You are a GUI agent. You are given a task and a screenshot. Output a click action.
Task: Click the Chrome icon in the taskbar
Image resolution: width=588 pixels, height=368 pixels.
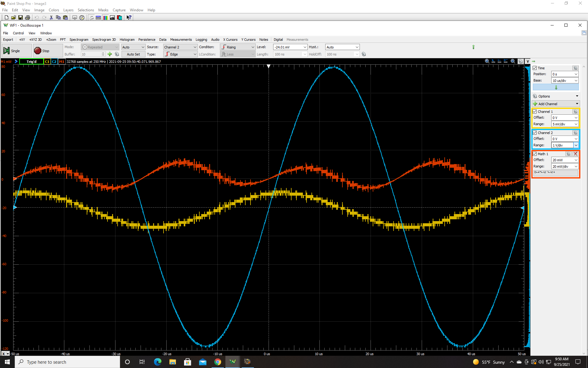[217, 362]
